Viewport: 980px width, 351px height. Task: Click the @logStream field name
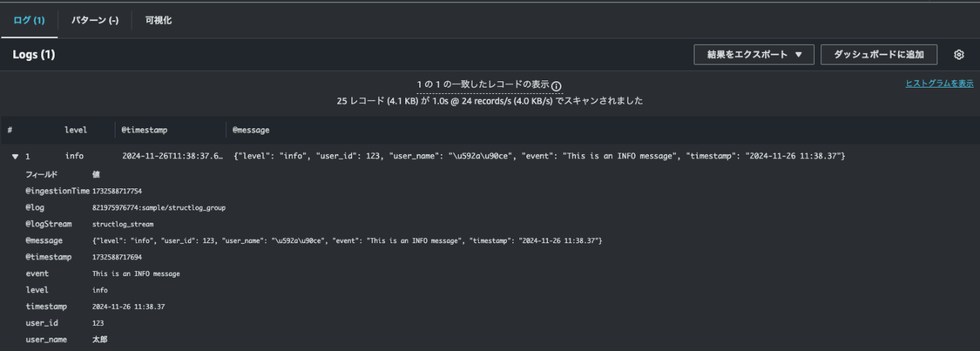49,224
